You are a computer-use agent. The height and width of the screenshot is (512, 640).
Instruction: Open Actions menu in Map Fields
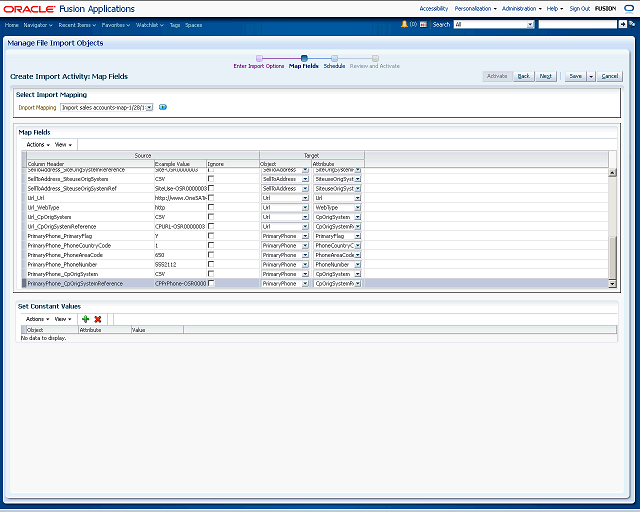pos(37,144)
